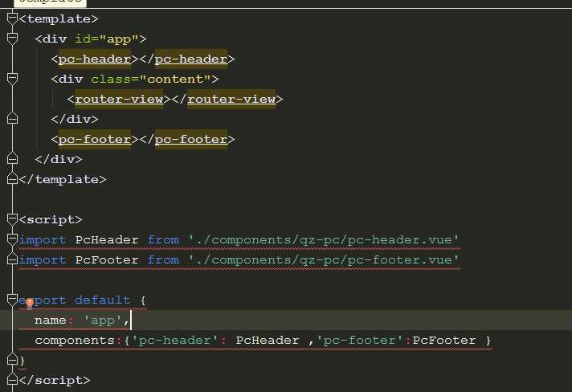Click fold marker beside closing div above closing template
Image resolution: width=572 pixels, height=392 pixels.
click(x=12, y=158)
